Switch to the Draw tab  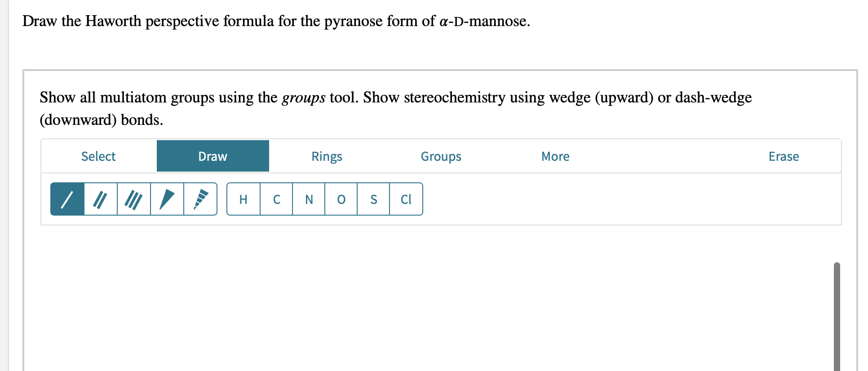tap(213, 156)
